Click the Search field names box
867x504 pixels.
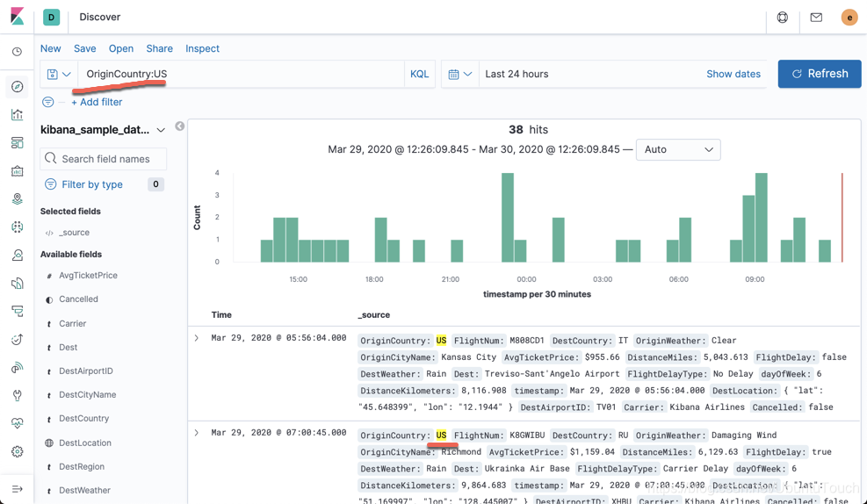[x=104, y=159]
